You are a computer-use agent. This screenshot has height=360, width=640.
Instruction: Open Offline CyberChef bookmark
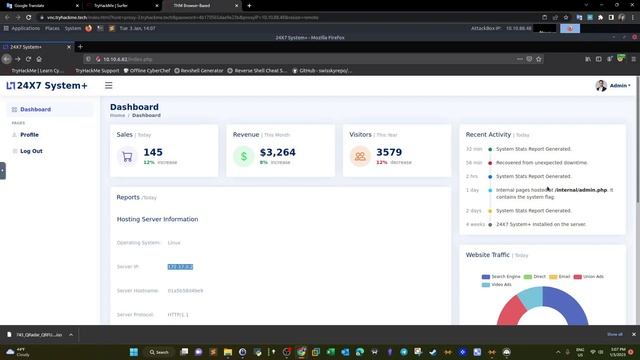pos(147,71)
